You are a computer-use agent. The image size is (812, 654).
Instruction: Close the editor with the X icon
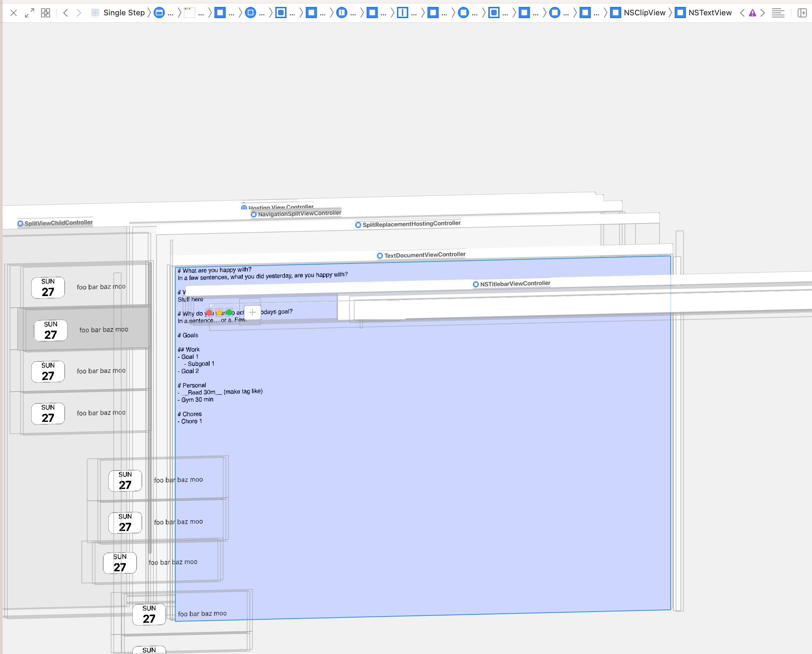point(14,13)
